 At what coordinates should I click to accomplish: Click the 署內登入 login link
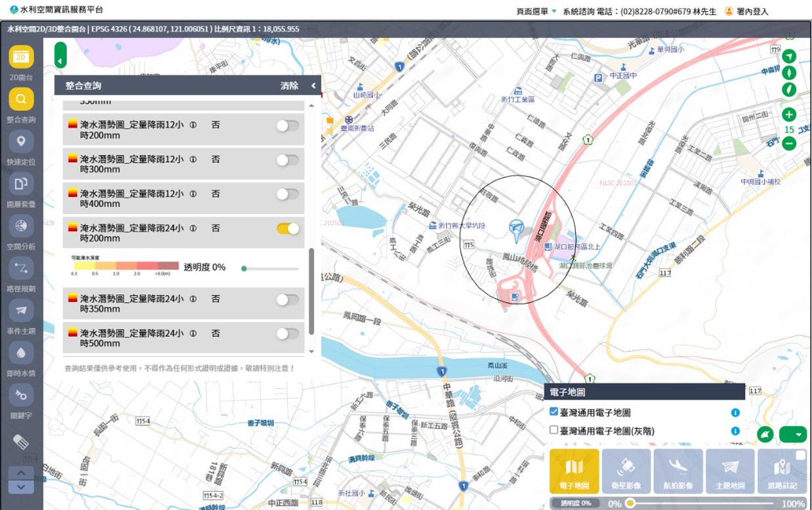[x=752, y=11]
